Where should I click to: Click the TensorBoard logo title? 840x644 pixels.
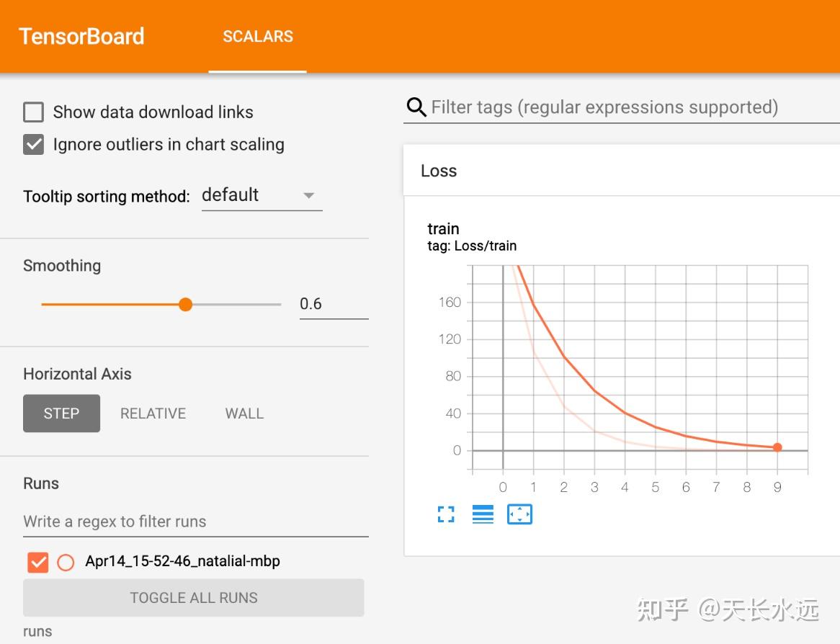[x=81, y=37]
